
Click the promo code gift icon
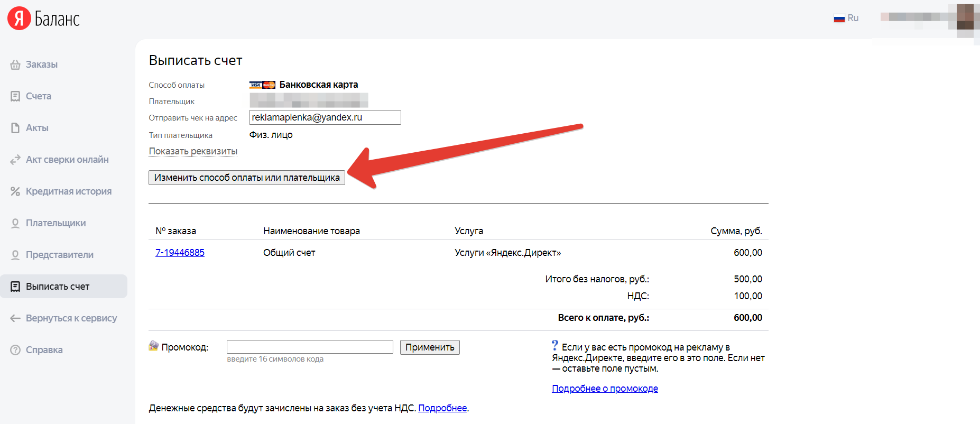point(154,346)
